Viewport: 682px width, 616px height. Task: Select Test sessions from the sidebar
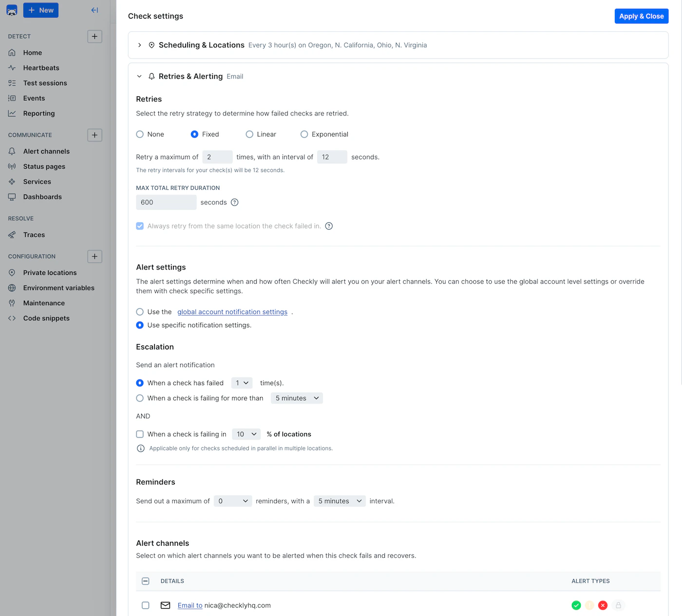tap(45, 83)
